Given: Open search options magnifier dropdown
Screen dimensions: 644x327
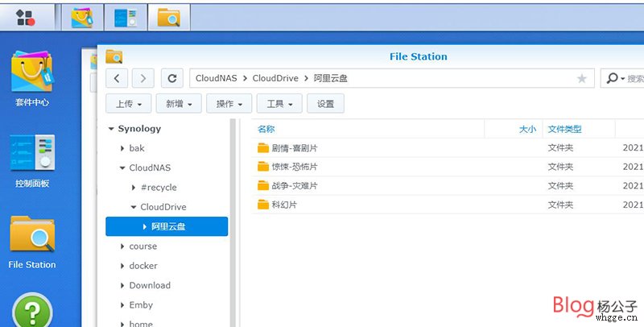Looking at the screenshot, I should click(615, 78).
